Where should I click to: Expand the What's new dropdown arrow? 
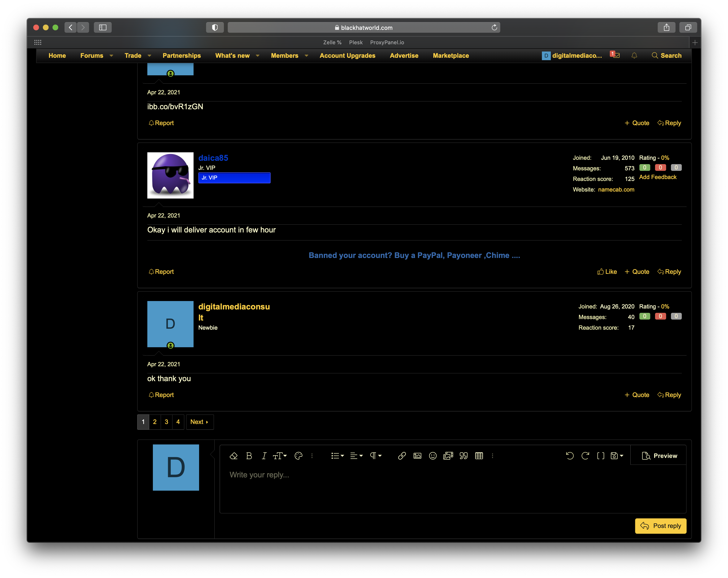pos(258,56)
